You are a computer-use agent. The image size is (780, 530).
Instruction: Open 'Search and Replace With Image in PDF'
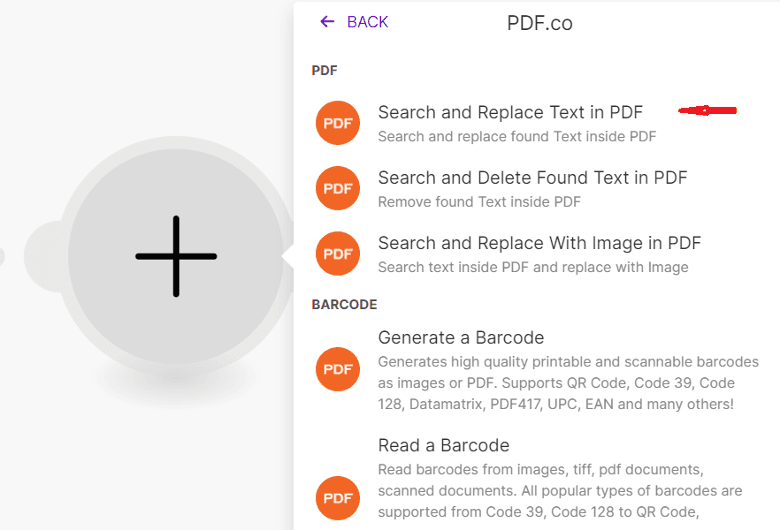(539, 243)
